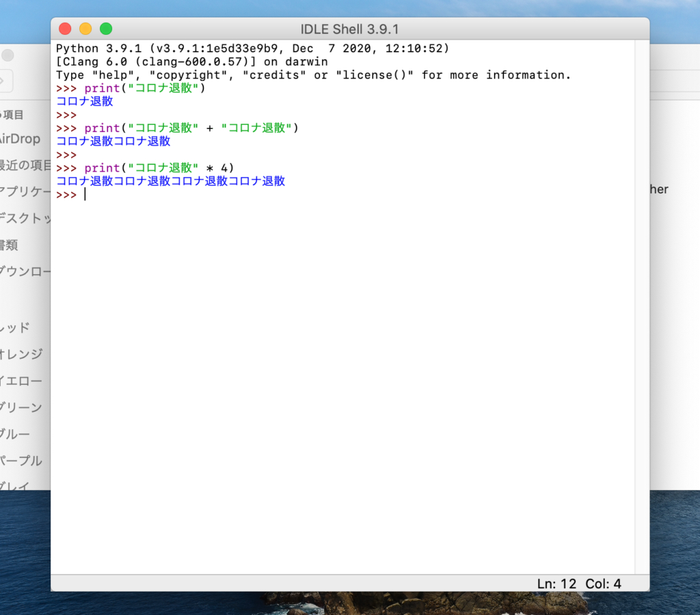
Task: Click the print("コロナ退散" * 4) line
Action: (159, 168)
